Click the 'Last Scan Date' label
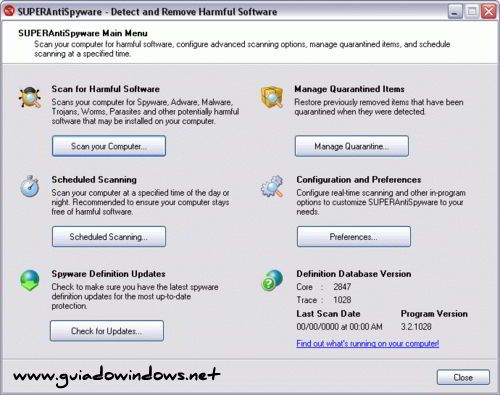 (328, 314)
